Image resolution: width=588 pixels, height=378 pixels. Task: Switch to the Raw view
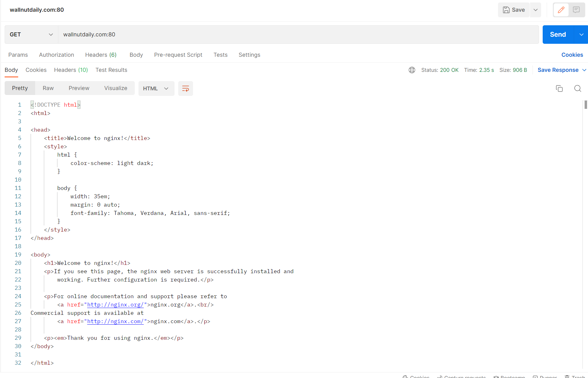pos(48,88)
